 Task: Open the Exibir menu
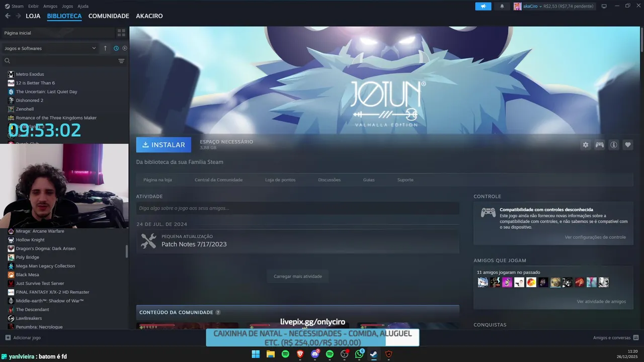tap(33, 6)
